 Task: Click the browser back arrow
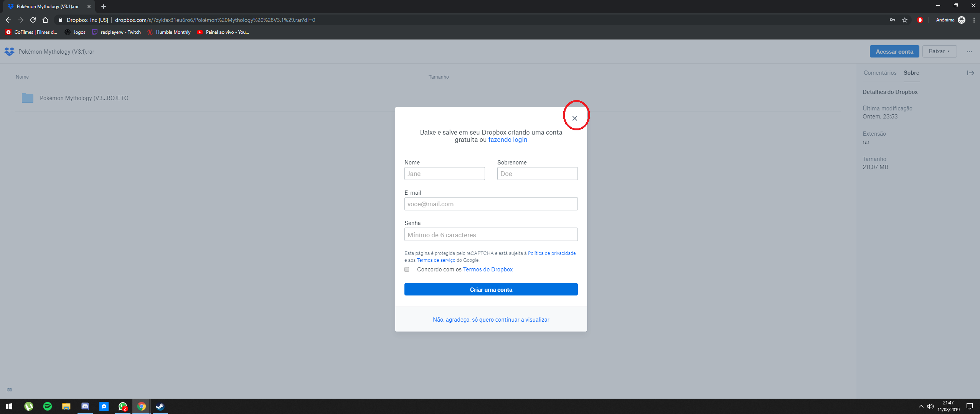point(8,20)
